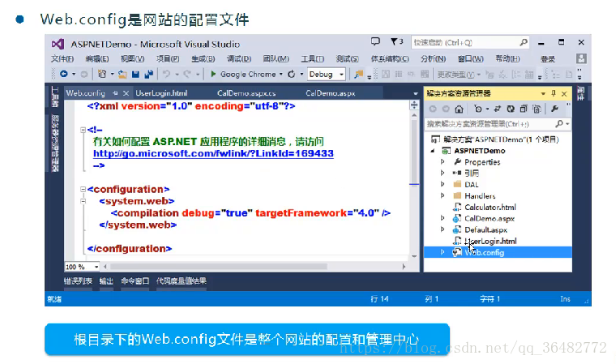Click the Open File folder icon
The width and height of the screenshot is (616, 364).
coord(122,75)
